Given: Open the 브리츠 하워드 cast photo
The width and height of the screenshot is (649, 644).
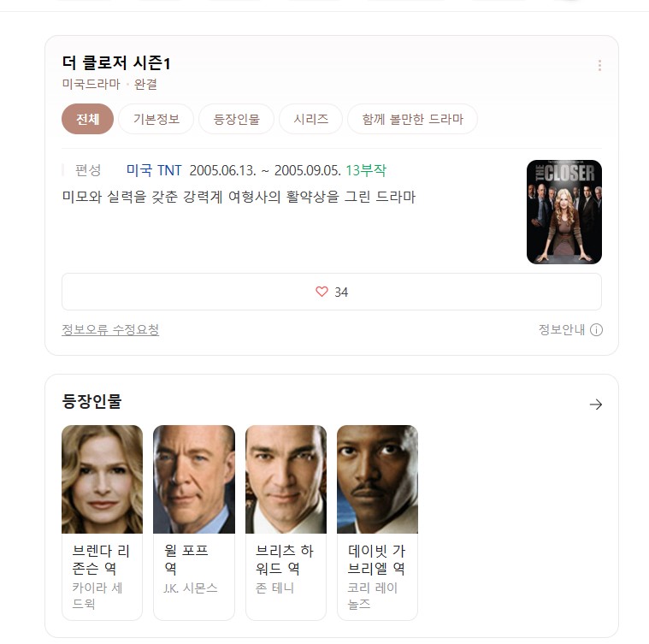Looking at the screenshot, I should point(286,479).
